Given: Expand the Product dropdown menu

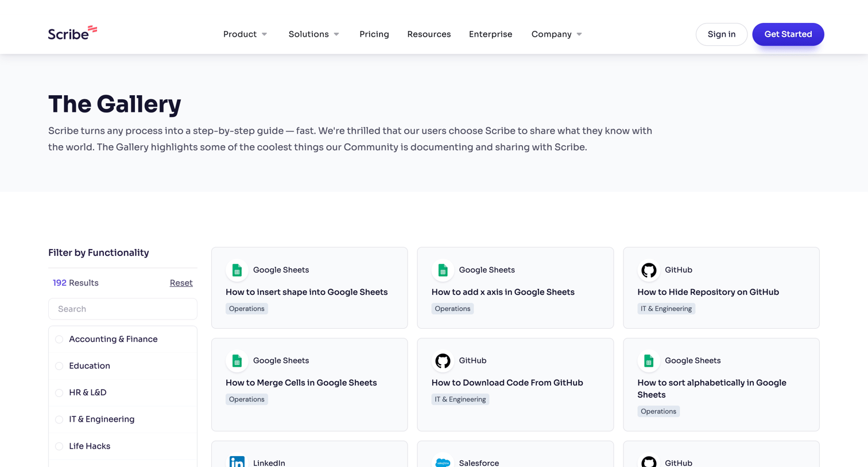Looking at the screenshot, I should pos(245,34).
